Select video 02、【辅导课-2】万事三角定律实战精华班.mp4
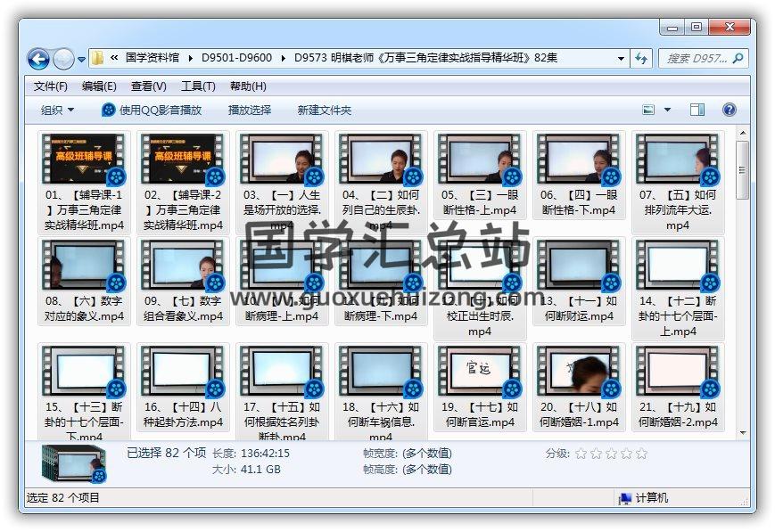The image size is (775, 532). coord(183,182)
